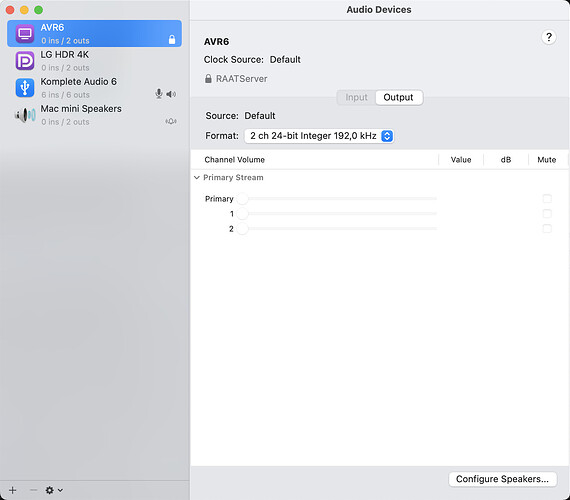Screen dimensions: 570x500
Task: Click microphone input icon on Komplete Audio 6
Action: (159, 94)
